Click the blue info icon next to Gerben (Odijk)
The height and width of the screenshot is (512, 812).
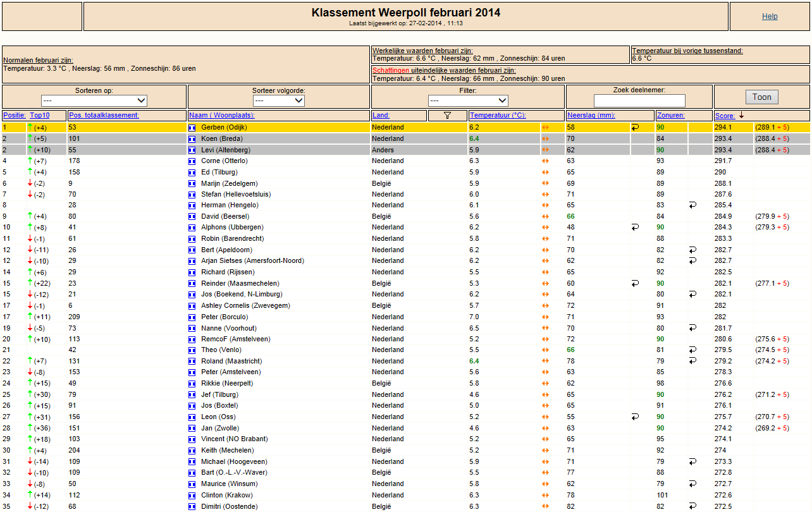point(192,128)
